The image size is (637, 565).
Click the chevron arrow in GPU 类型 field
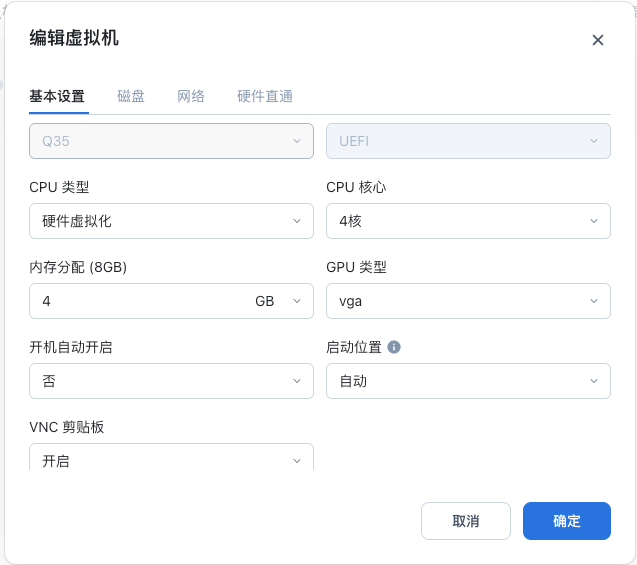click(594, 301)
